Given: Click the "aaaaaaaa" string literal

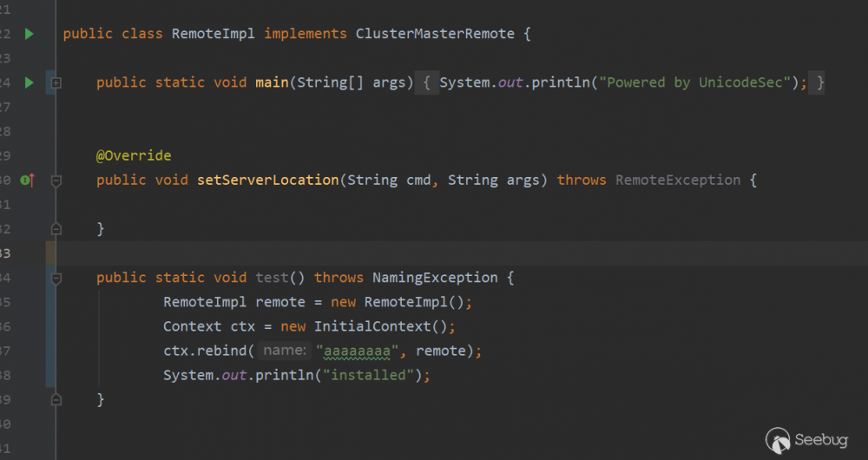Looking at the screenshot, I should (x=357, y=351).
